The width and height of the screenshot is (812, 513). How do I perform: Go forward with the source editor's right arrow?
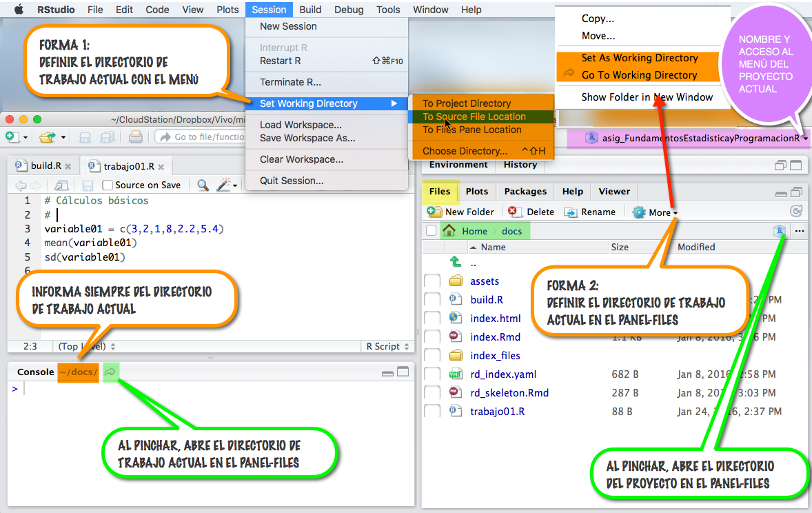(x=35, y=185)
